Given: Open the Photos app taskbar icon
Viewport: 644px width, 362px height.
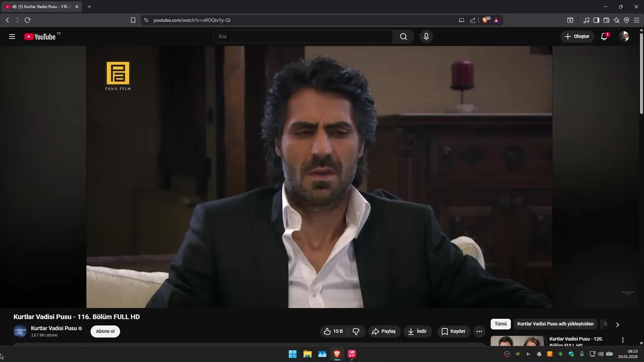Looking at the screenshot, I should pos(322,354).
